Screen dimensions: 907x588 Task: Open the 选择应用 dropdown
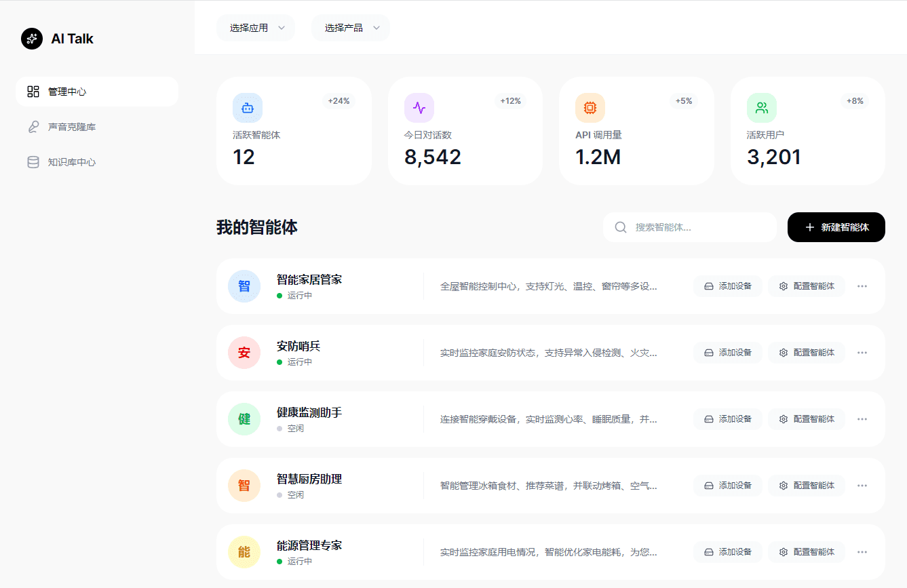click(256, 28)
